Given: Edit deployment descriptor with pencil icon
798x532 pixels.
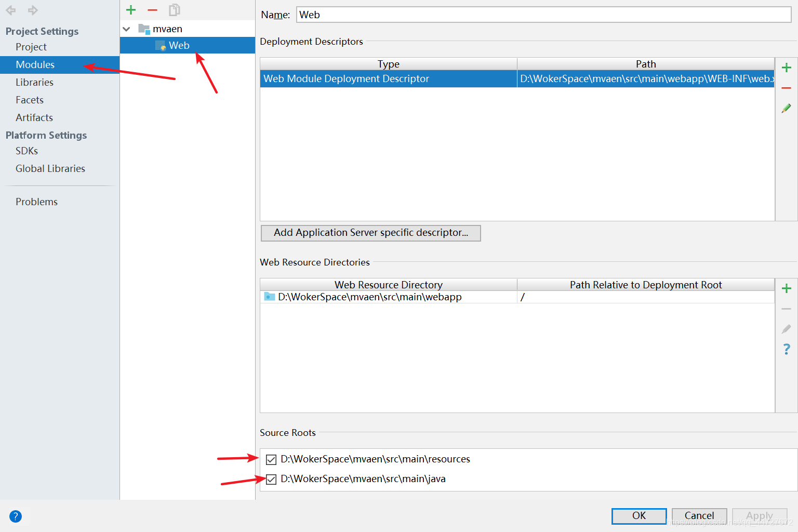Looking at the screenshot, I should coord(787,108).
